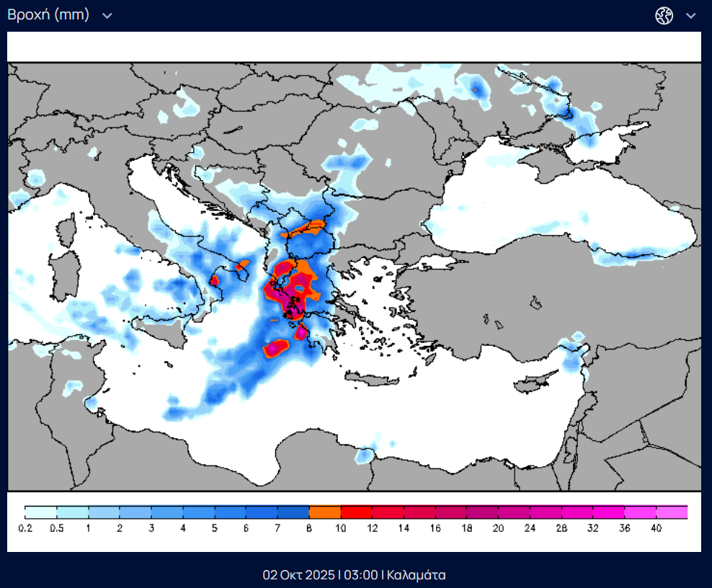
Task: Click the date label 02 Οκτ 2025
Action: pos(298,575)
